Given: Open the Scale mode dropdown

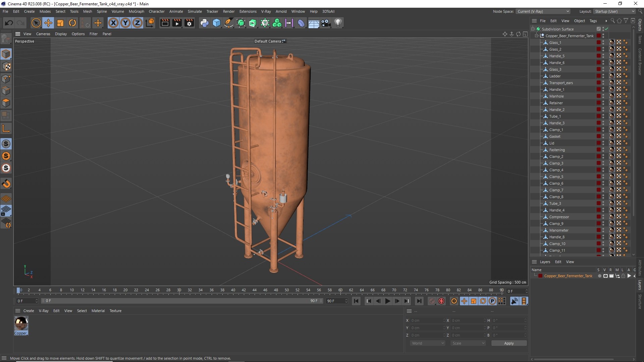Looking at the screenshot, I should pyautogui.click(x=468, y=343).
